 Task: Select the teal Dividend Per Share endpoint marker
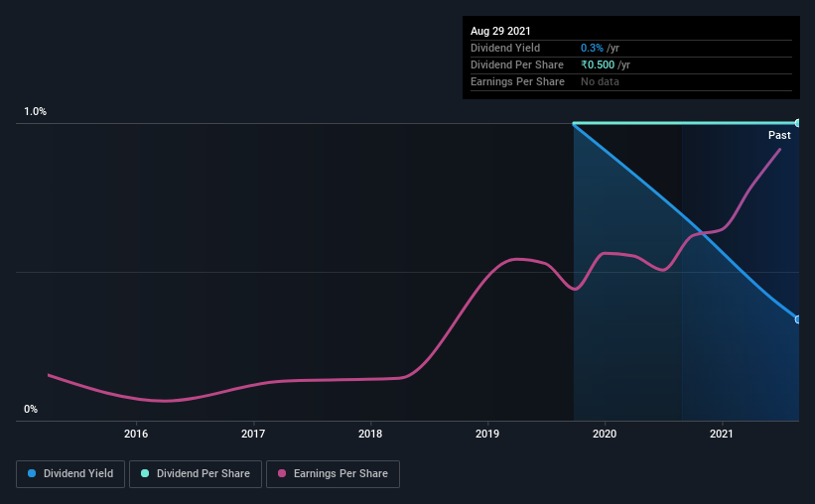pyautogui.click(x=797, y=123)
